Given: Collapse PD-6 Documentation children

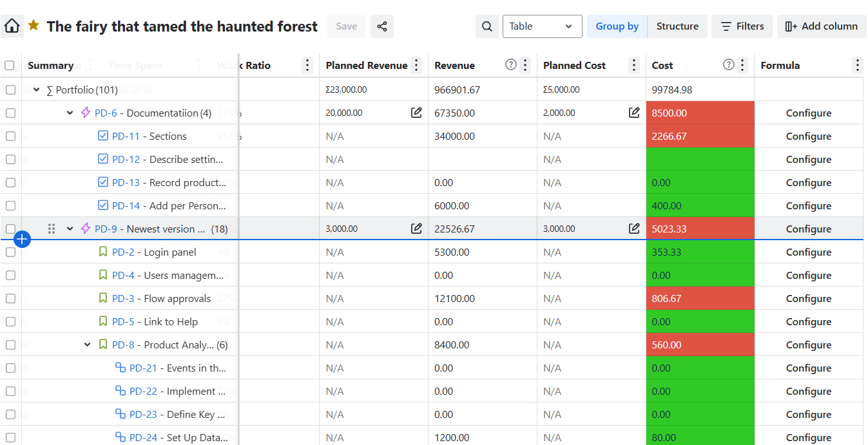Looking at the screenshot, I should coord(70,113).
